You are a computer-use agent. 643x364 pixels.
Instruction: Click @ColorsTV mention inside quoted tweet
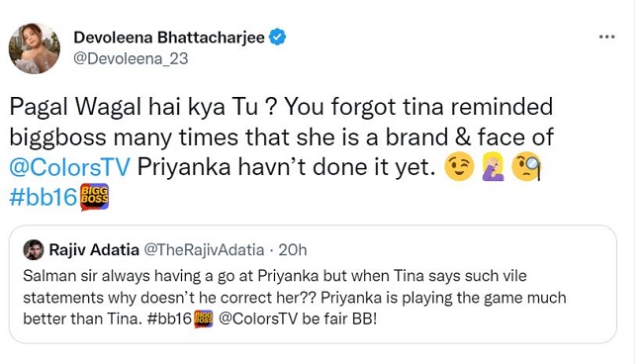(x=258, y=318)
